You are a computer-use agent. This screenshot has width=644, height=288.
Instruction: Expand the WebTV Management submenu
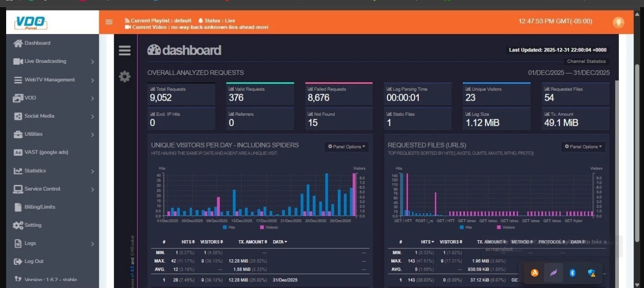coord(53,80)
